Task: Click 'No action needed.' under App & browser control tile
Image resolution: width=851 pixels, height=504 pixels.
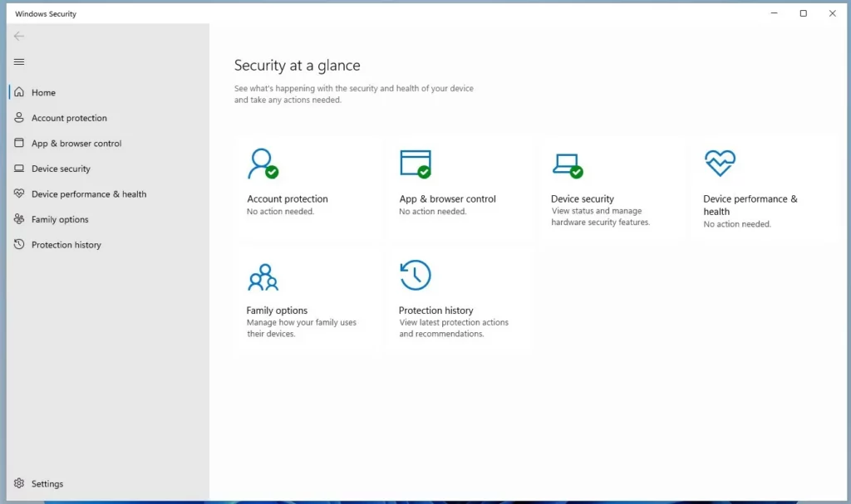Action: click(432, 212)
